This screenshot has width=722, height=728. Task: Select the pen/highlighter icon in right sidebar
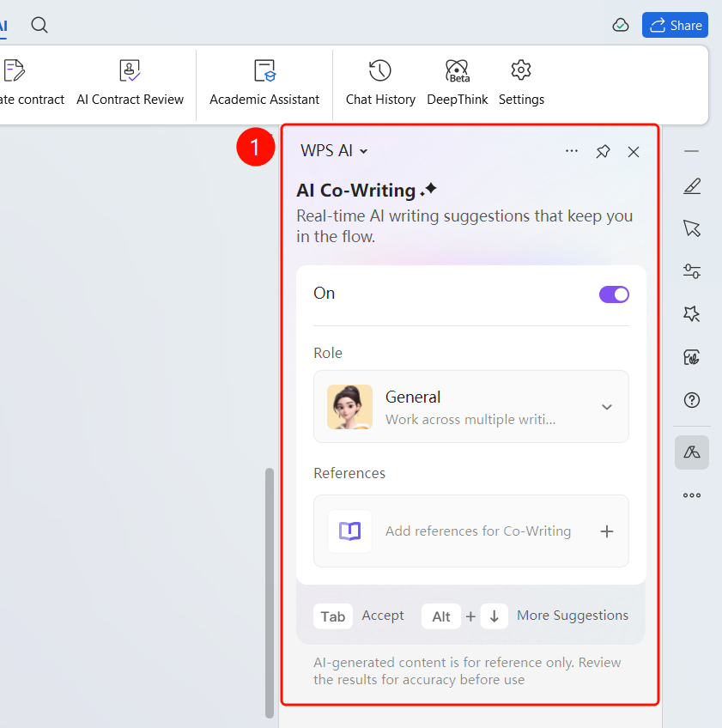[x=692, y=186]
